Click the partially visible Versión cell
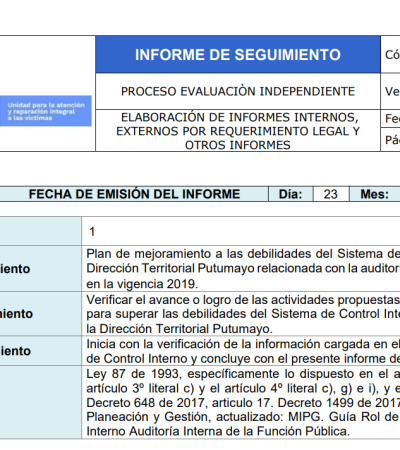 click(x=390, y=91)
